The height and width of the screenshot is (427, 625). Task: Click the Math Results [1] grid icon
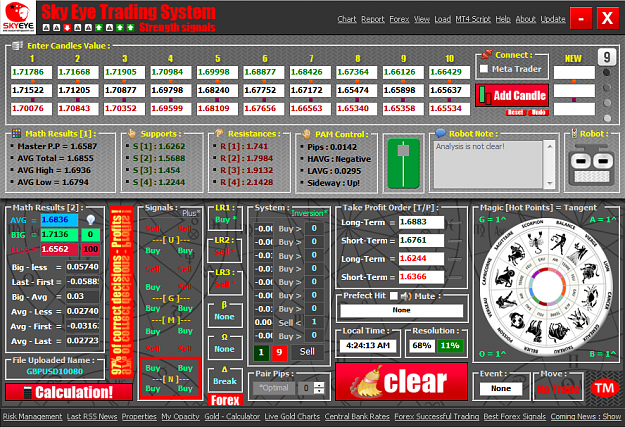click(16, 133)
